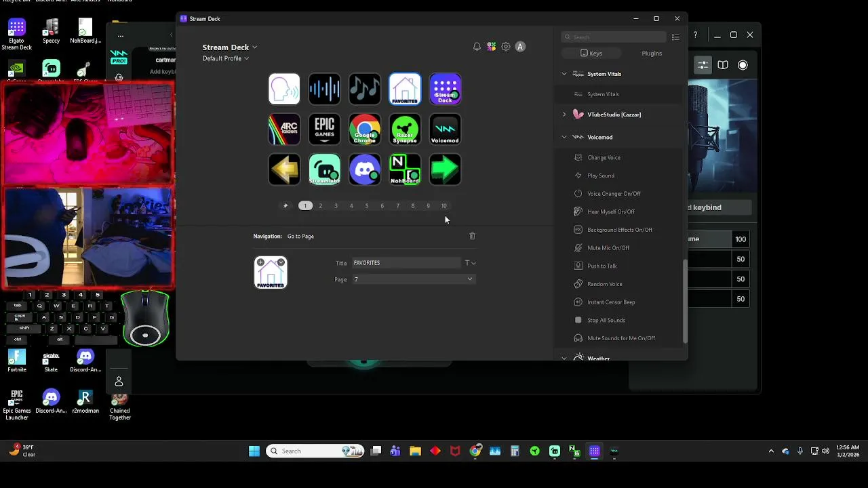Select the NohBoard key in grid
868x488 pixels.
(405, 169)
